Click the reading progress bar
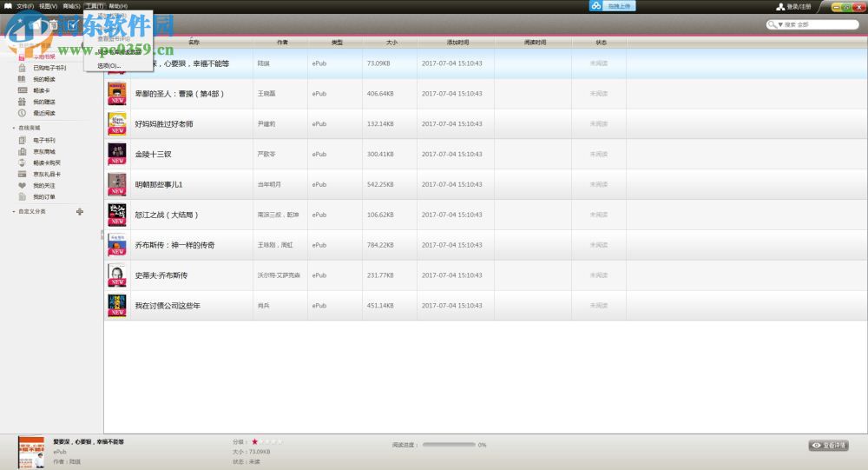Image resolution: width=868 pixels, height=470 pixels. pyautogui.click(x=449, y=445)
